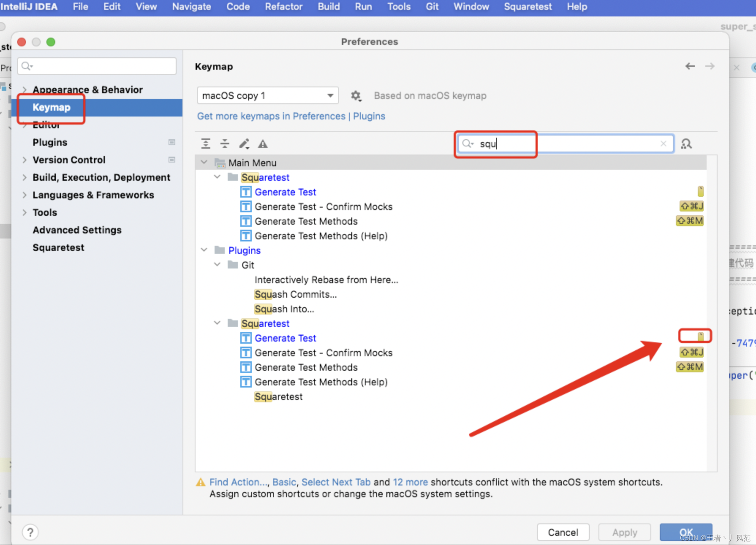
Task: Select Plugins in settings sidebar
Action: pos(50,142)
